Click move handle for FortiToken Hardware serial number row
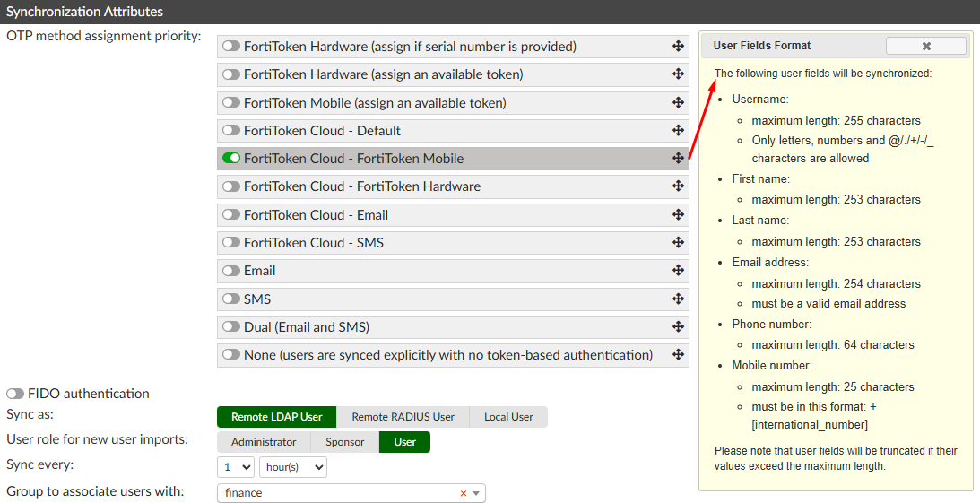Screen dimensions: 980x503 [678, 47]
